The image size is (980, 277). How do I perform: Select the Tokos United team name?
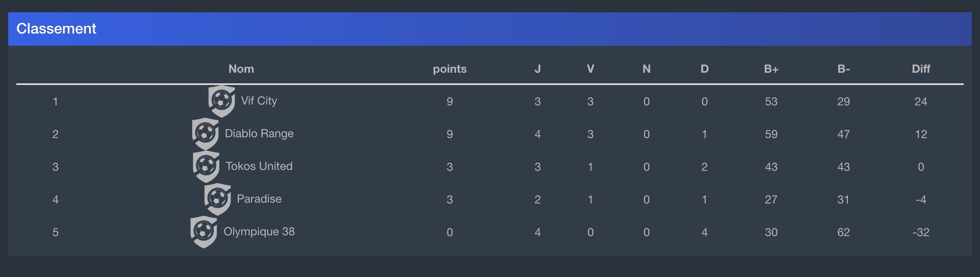coord(259,166)
